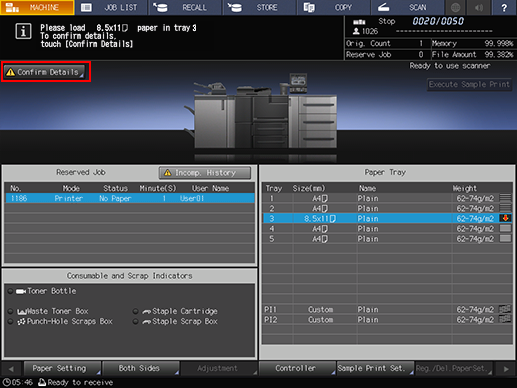Show more function buttons with right arrow
The image size is (517, 388).
click(506, 369)
